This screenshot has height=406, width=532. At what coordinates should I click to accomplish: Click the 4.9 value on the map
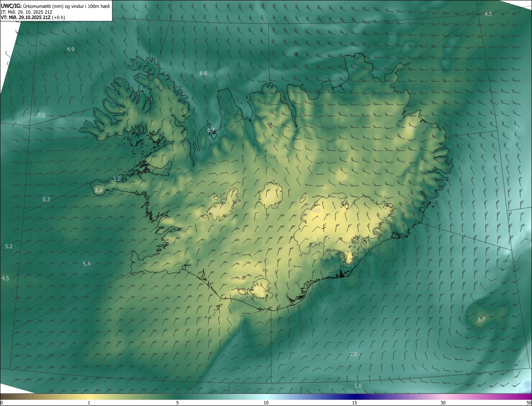pos(71,49)
